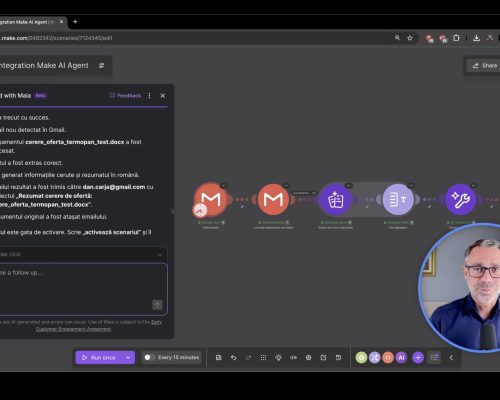Click the save scenario icon
Image resolution: width=500 pixels, height=400 pixels.
pyautogui.click(x=218, y=357)
